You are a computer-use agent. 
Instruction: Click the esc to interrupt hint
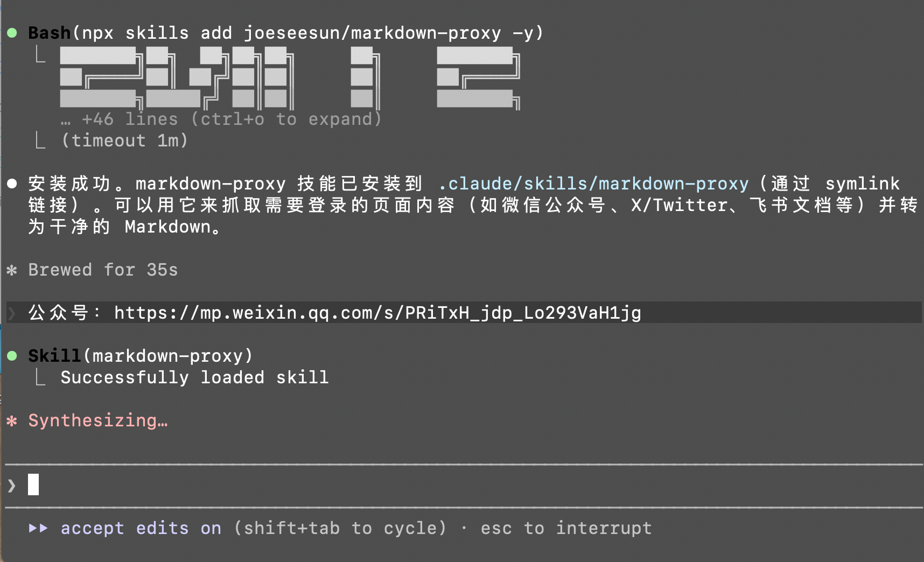click(566, 528)
